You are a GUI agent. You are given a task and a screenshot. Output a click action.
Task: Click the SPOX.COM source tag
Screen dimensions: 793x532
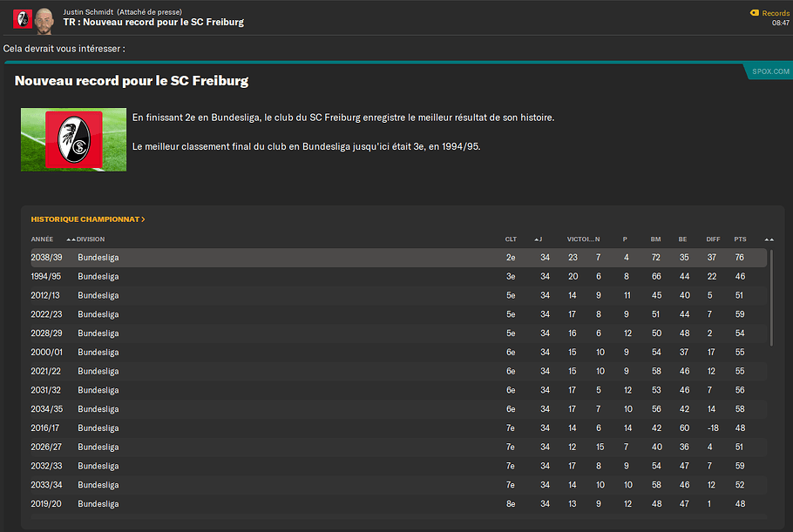point(768,71)
